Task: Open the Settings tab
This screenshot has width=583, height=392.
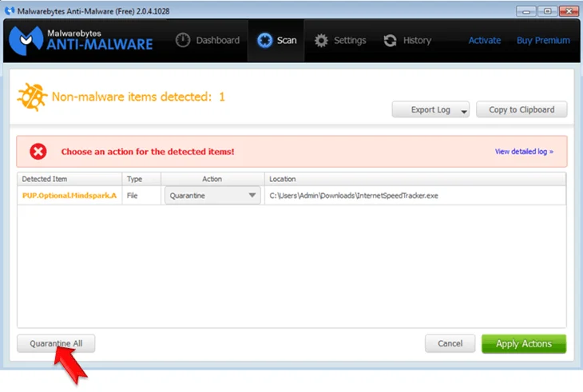Action: point(340,40)
